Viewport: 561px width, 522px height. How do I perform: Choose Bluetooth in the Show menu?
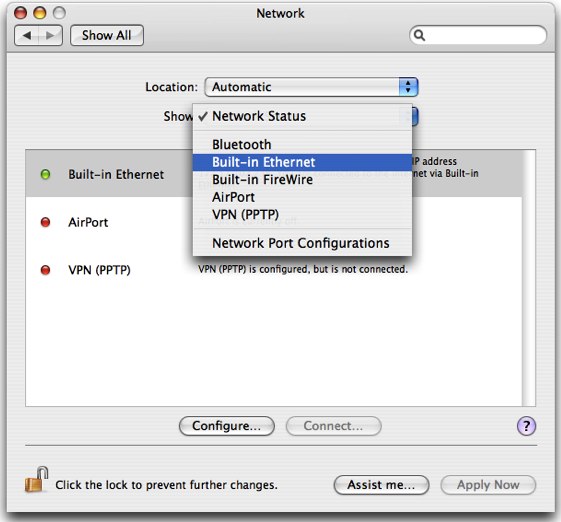tap(302, 145)
